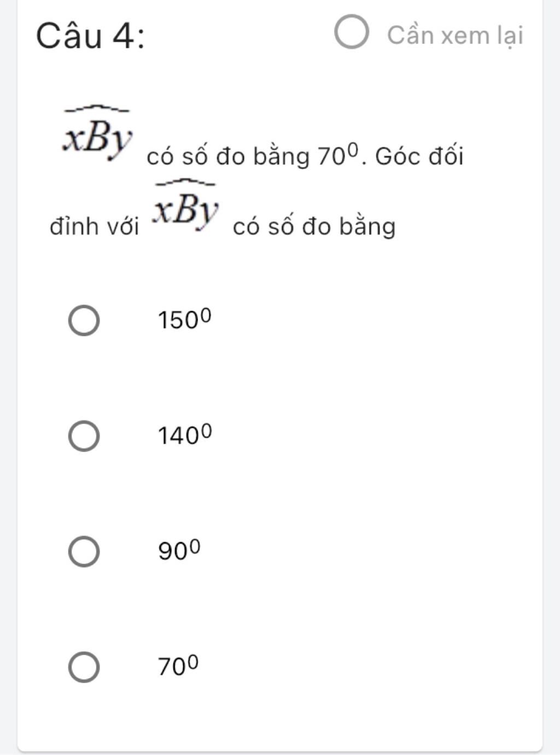This screenshot has height=755, width=560.
Task: Click the word 'Câu' in heading
Action: pyautogui.click(x=69, y=37)
